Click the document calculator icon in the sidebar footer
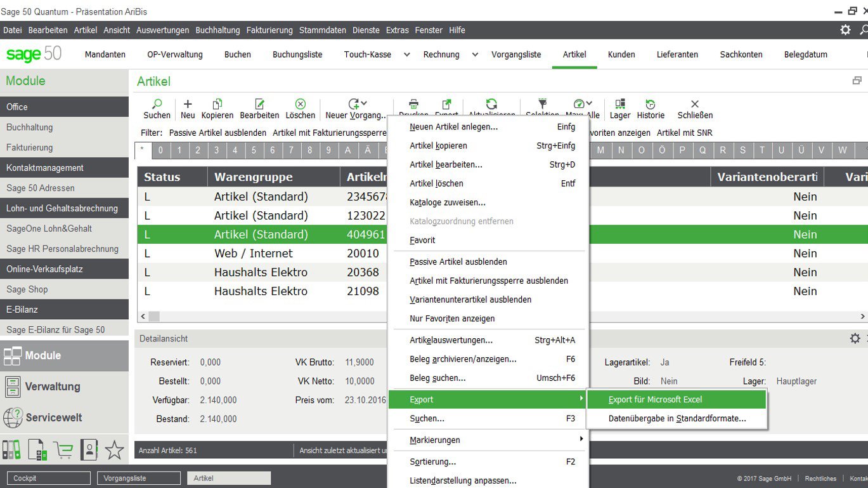Image resolution: width=868 pixels, height=488 pixels. point(37,449)
